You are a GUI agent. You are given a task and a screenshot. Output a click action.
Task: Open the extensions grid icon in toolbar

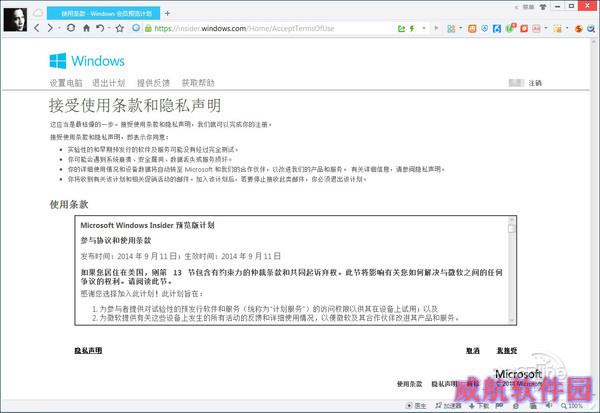451,28
